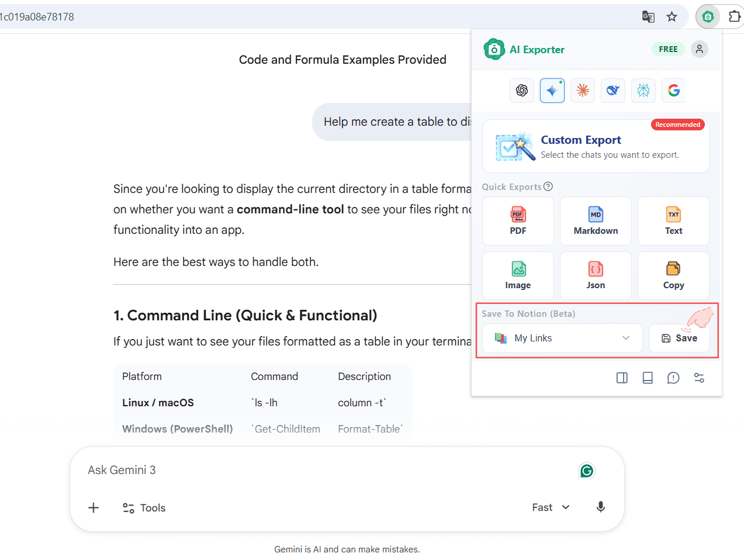Click Save to Notion button

click(679, 338)
